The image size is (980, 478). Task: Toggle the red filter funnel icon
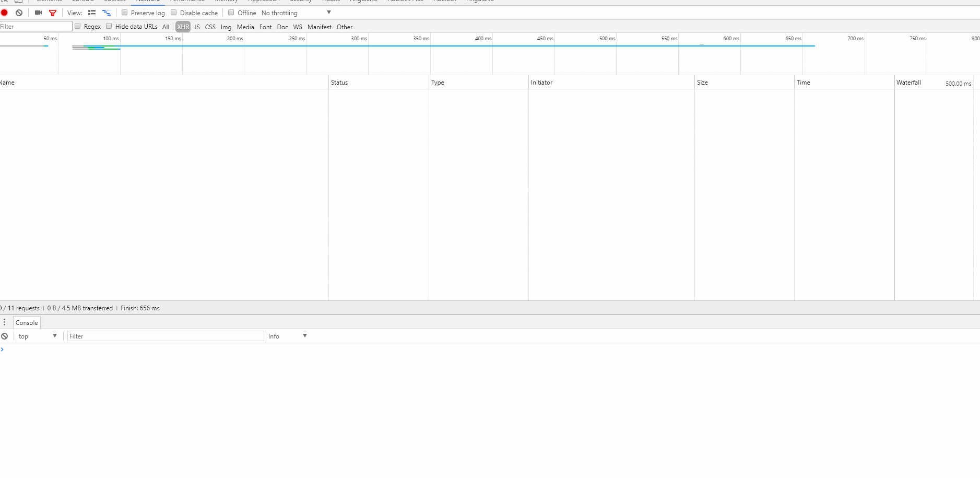[53, 13]
